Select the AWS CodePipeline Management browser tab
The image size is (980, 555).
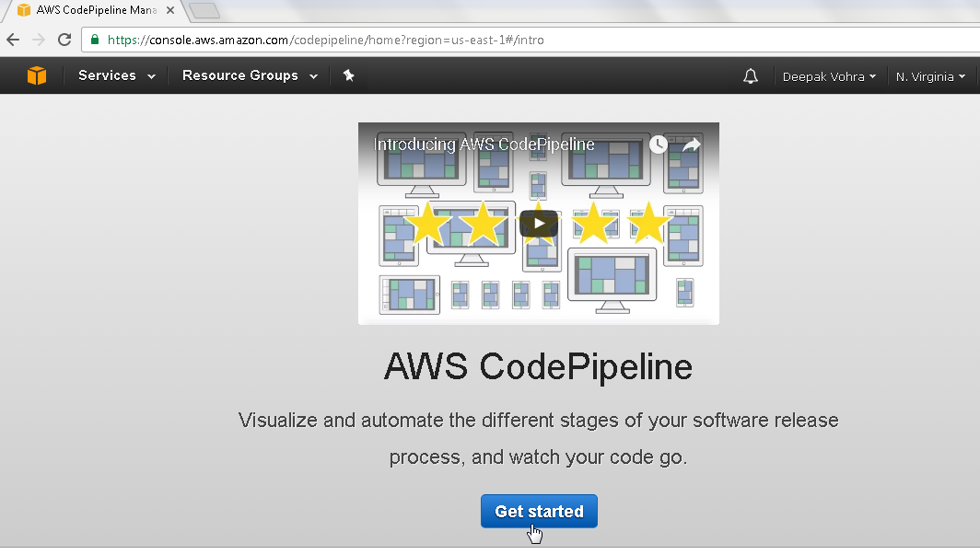(94, 11)
